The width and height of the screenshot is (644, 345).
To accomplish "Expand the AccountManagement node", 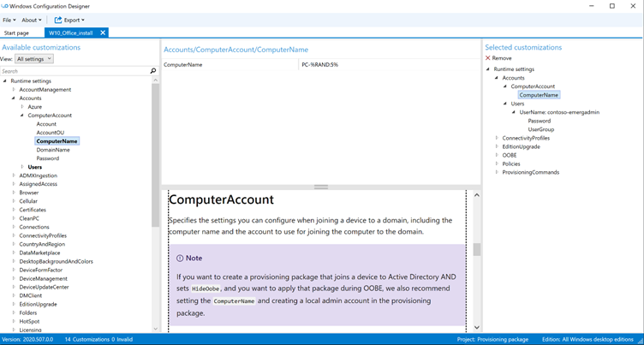I will (13, 90).
